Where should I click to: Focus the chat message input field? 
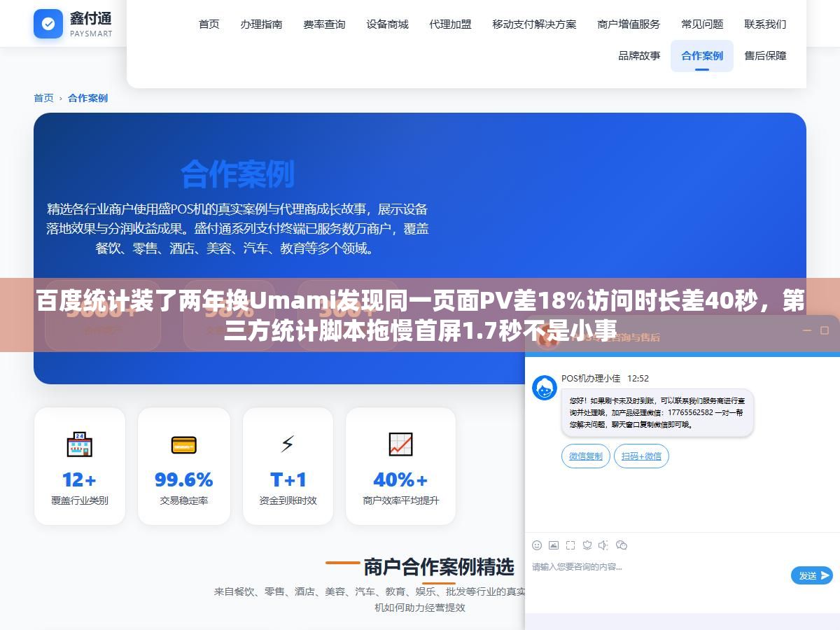coord(658,575)
